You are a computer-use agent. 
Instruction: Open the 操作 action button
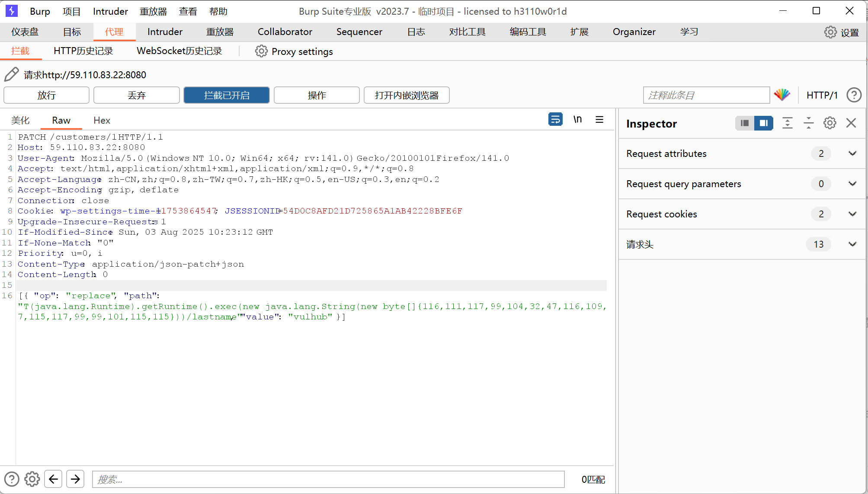[317, 95]
